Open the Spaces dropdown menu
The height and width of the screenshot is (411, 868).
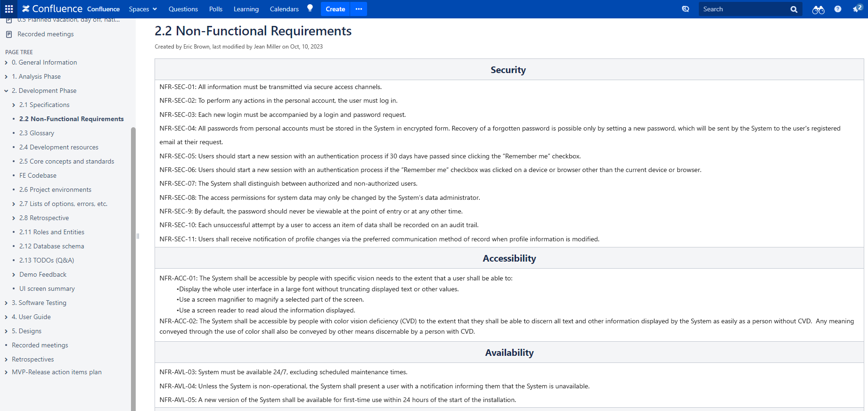coord(142,9)
